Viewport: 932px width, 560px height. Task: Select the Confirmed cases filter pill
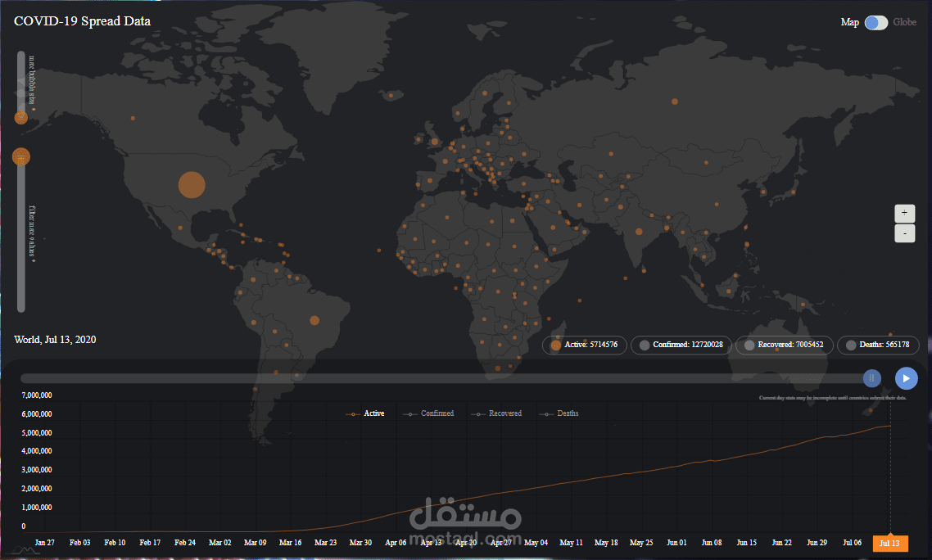681,345
